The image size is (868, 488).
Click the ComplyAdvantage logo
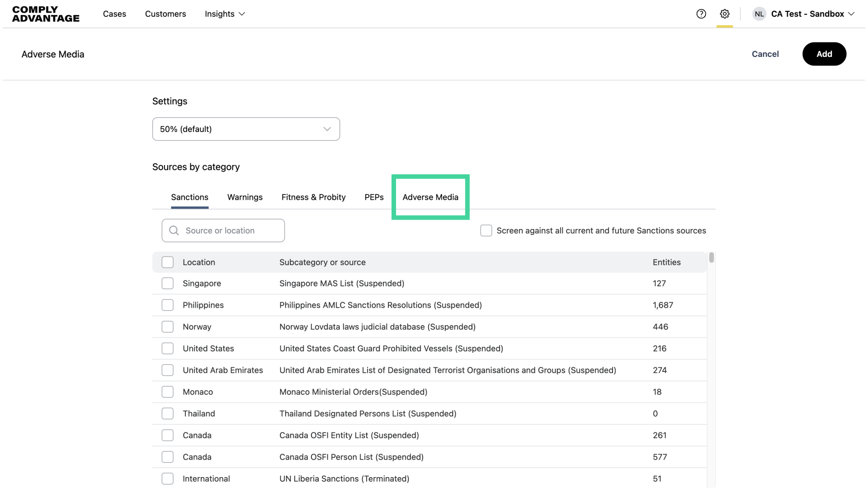tap(46, 14)
